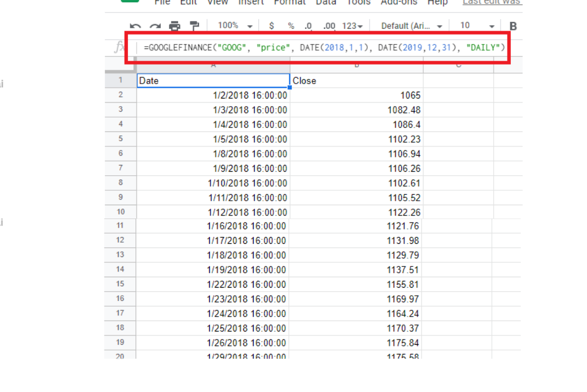The height and width of the screenshot is (392, 587).
Task: Select the Paint format roller icon
Action: pos(194,27)
